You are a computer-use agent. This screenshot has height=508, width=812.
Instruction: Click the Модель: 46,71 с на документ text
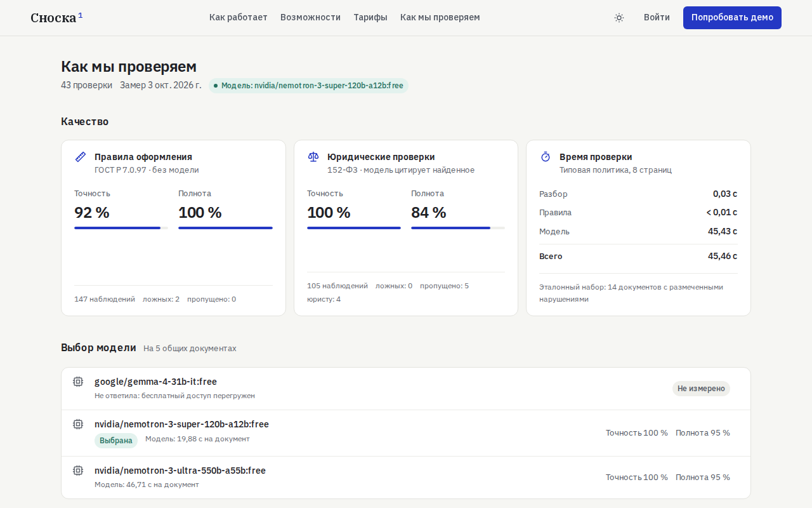point(147,485)
